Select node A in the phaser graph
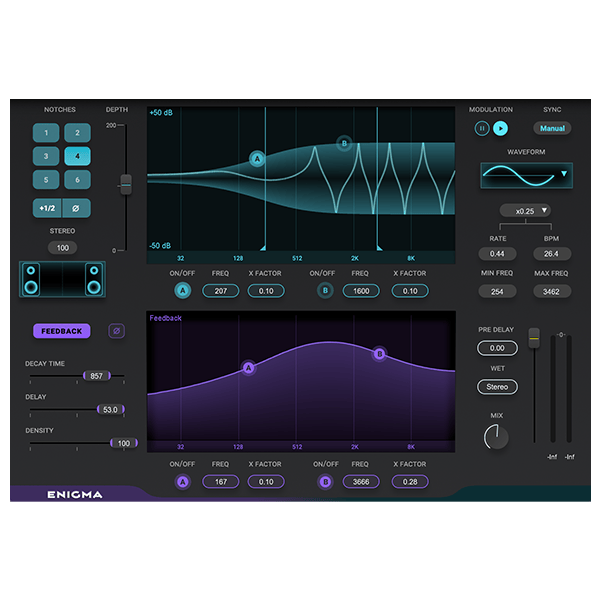Image resolution: width=600 pixels, height=600 pixels. tap(257, 158)
